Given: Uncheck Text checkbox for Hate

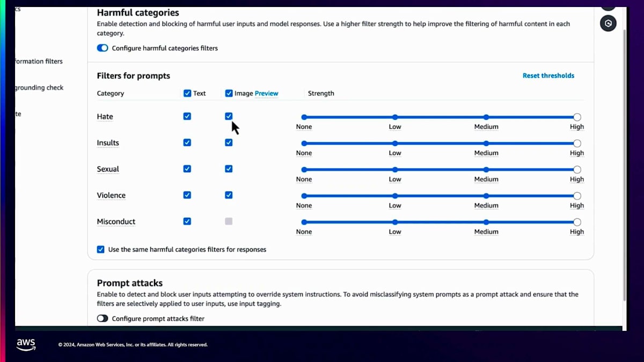Looking at the screenshot, I should coord(187,116).
